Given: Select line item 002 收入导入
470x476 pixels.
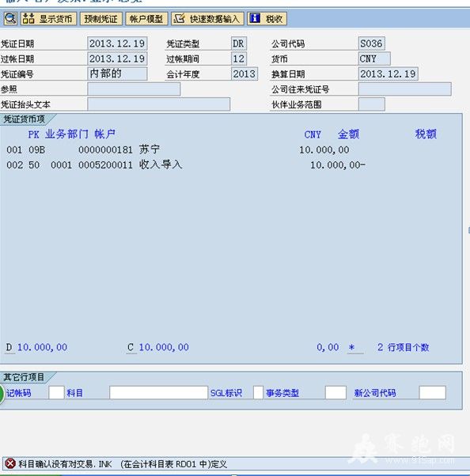Looking at the screenshot, I should coord(185,164).
